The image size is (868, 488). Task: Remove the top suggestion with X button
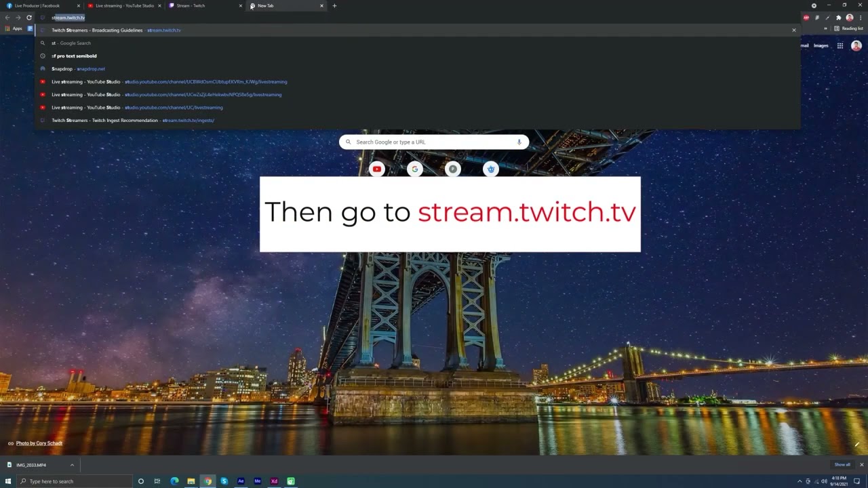point(793,30)
